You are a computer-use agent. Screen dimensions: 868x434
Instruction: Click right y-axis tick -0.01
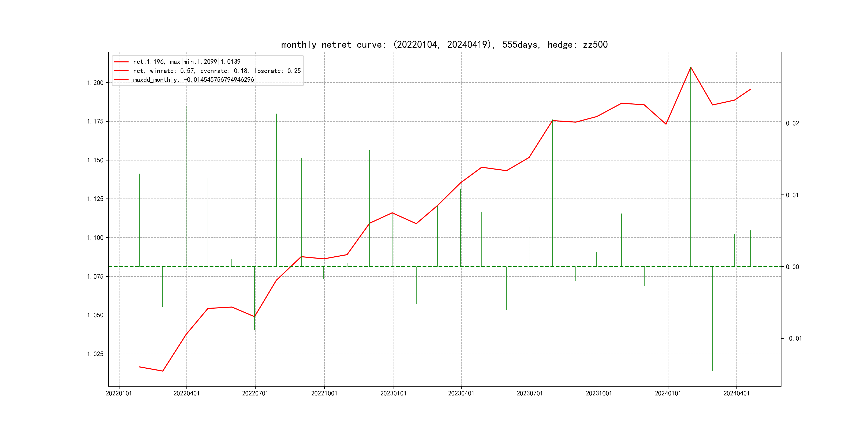[x=794, y=339]
